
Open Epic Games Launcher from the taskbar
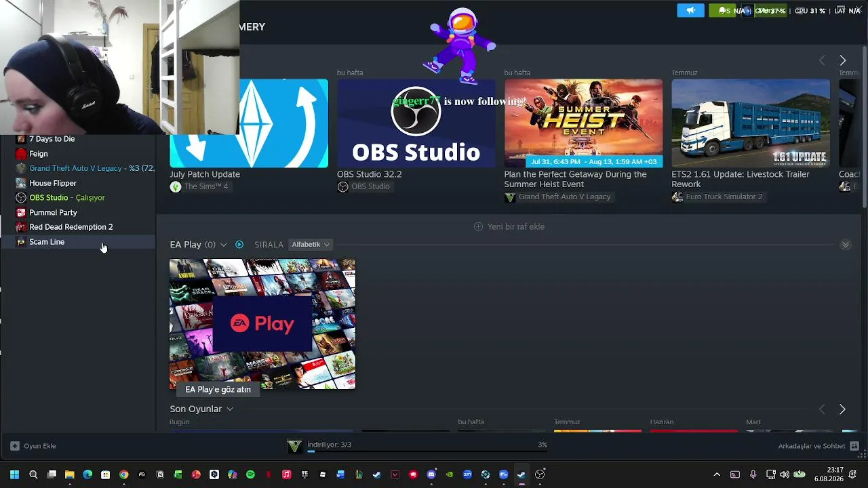[304, 474]
